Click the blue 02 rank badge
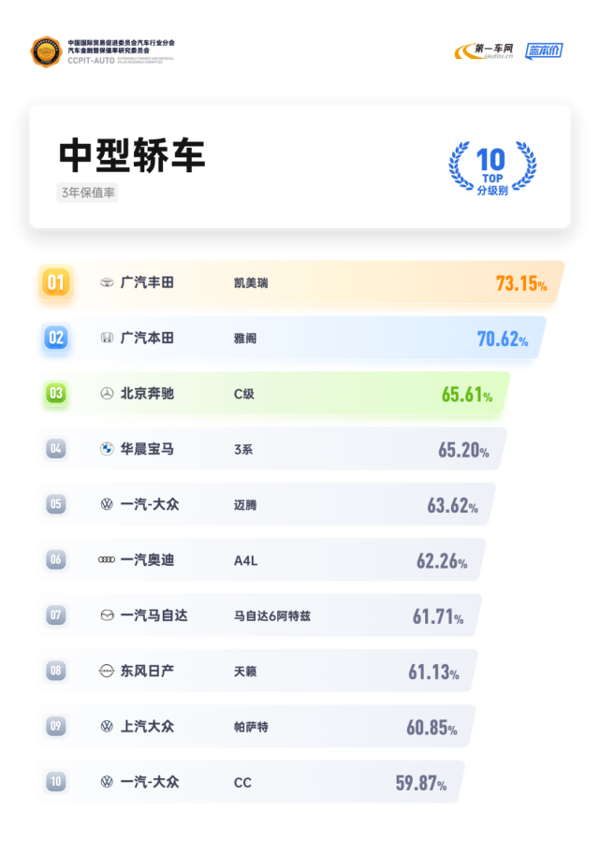 click(x=56, y=338)
